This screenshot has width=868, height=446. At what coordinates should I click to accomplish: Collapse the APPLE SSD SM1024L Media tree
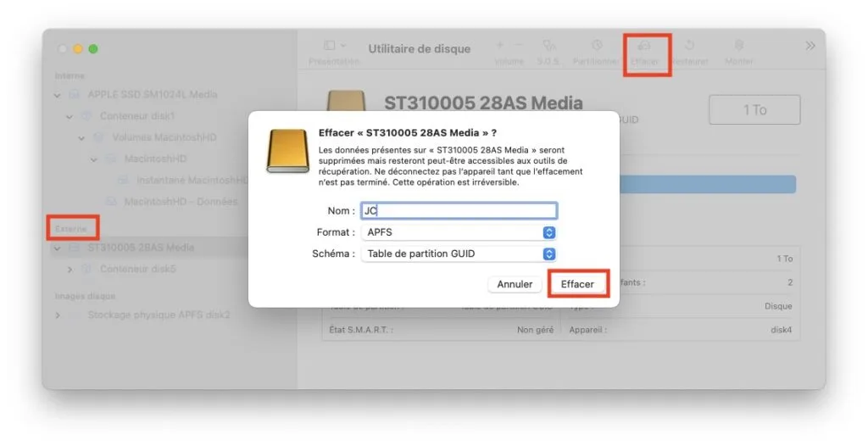58,95
